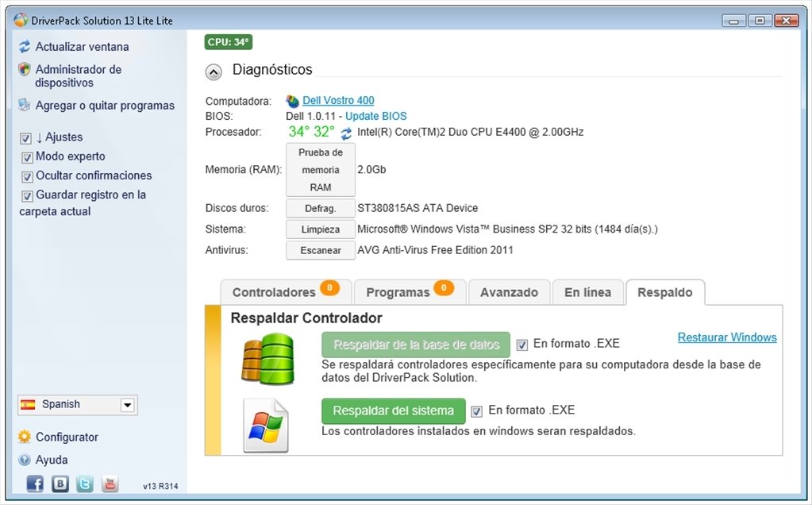
Task: Click the Respaldar Controlador heading
Action: click(x=306, y=318)
